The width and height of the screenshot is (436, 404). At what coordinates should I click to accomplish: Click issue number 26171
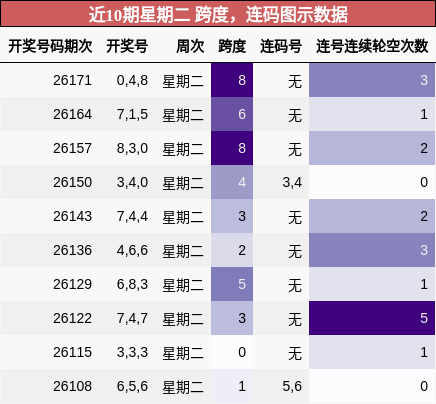pos(72,80)
